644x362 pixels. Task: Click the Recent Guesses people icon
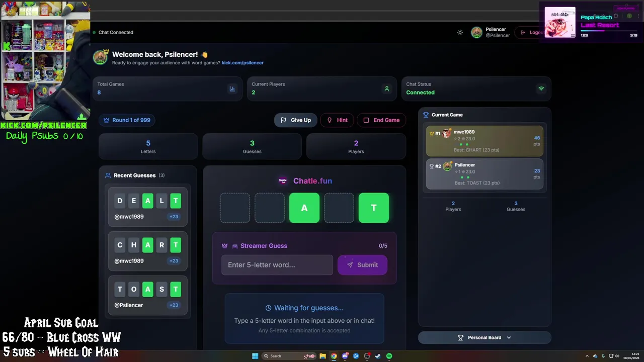[x=108, y=175]
